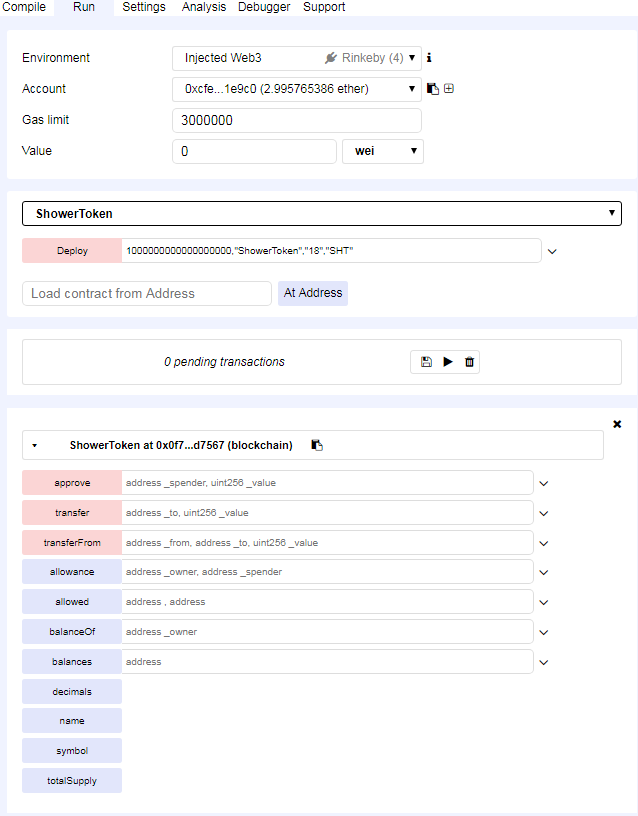Viewport: 638px width, 816px height.
Task: Call the totalSupply getter
Action: [x=72, y=781]
